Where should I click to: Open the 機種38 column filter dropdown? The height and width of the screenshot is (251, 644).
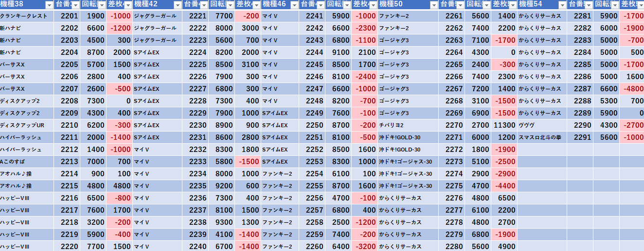click(x=49, y=5)
